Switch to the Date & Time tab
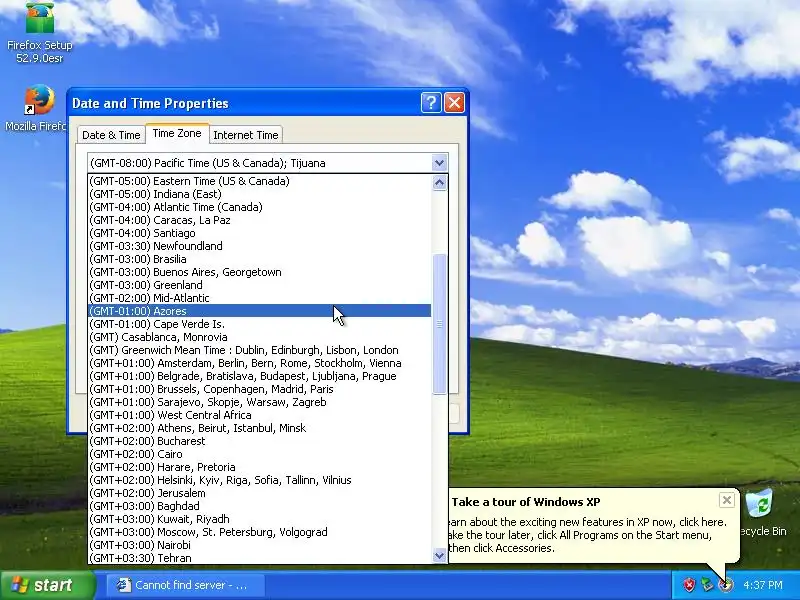Screen dimensions: 800x600 (111, 135)
